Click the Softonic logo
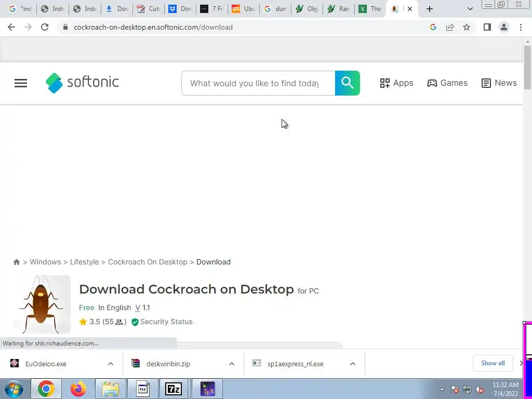Viewport: 532px width, 399px height. point(82,83)
